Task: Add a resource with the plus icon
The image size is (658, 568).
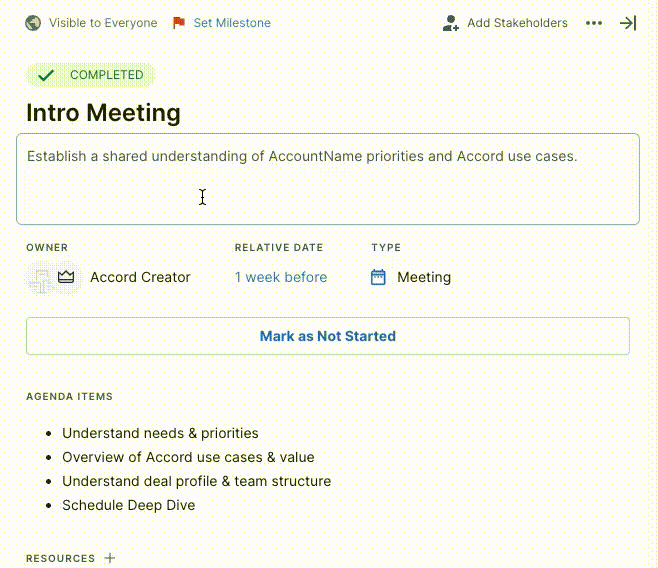Action: point(110,558)
